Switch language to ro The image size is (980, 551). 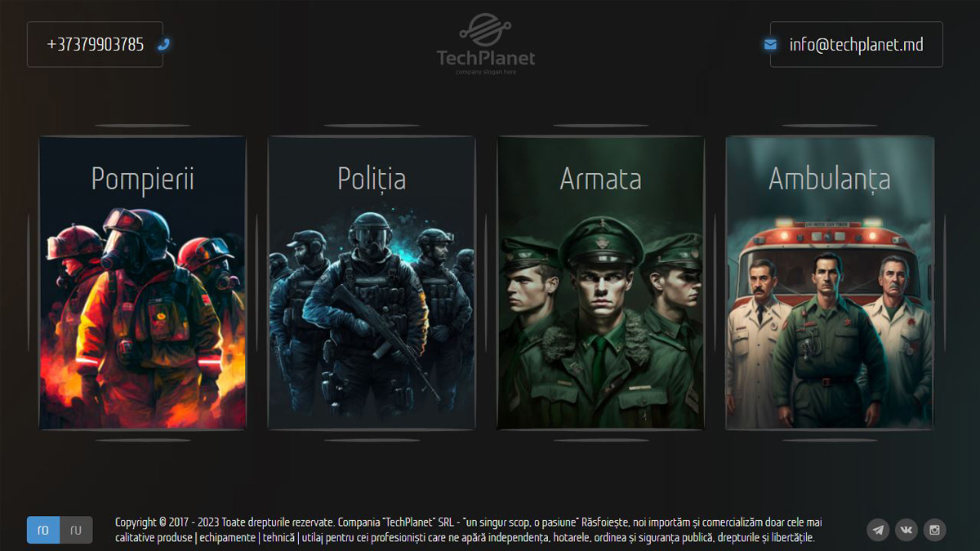pyautogui.click(x=43, y=530)
